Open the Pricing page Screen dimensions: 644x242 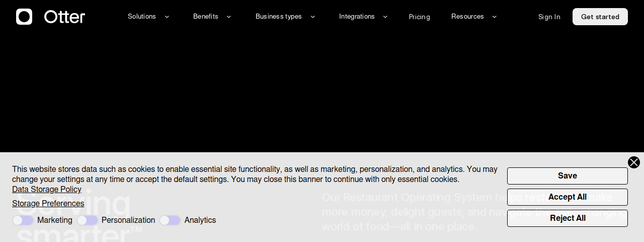point(419,17)
